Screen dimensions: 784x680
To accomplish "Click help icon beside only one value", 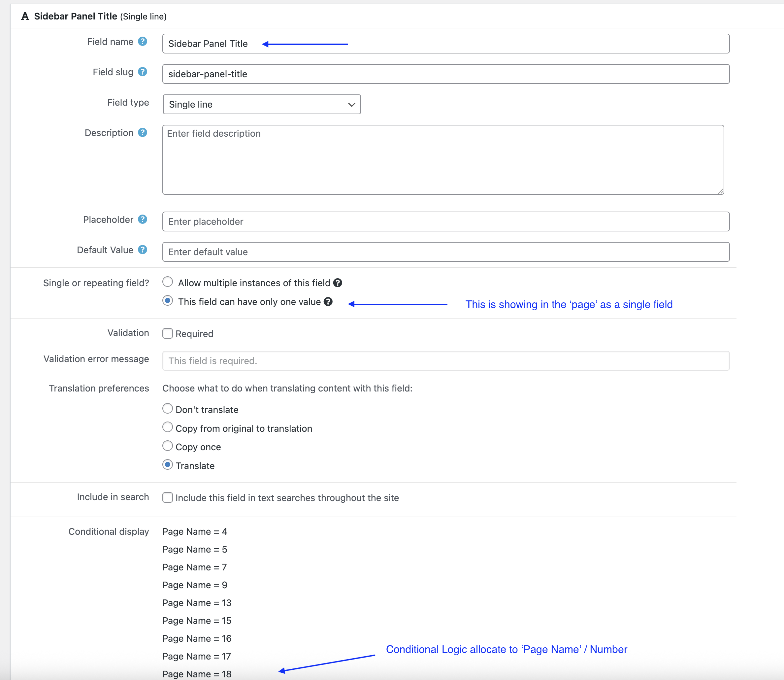I will tap(328, 302).
